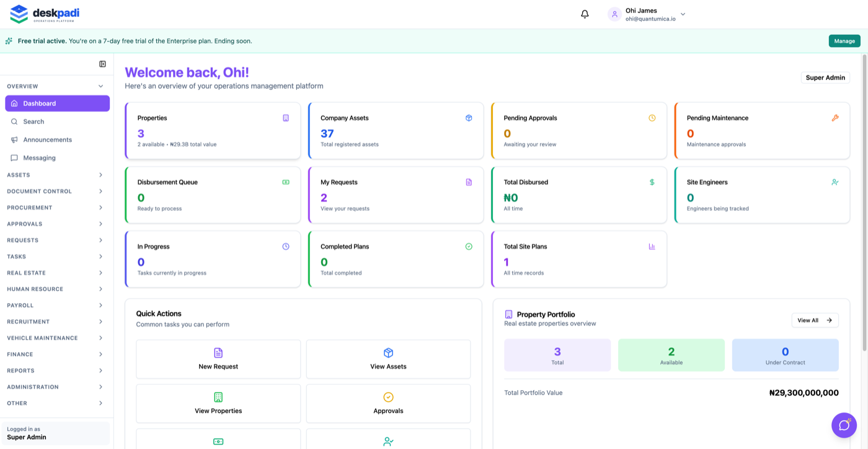Screen dimensions: 868x449
Task: Click the New Request quick action
Action: click(218, 358)
